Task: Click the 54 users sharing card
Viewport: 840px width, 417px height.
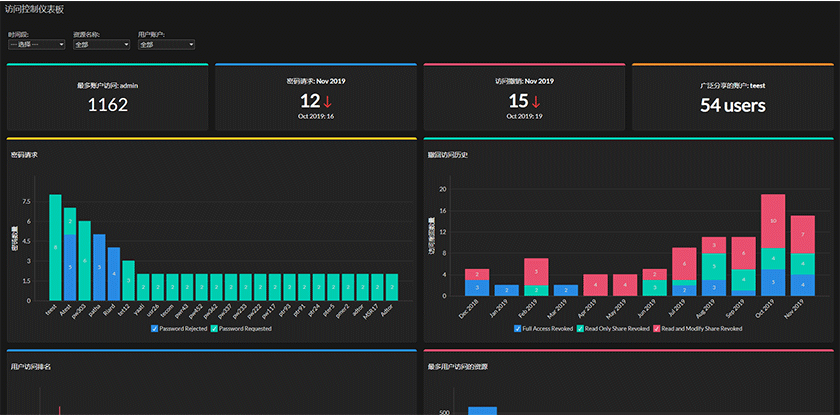Action: (733, 98)
